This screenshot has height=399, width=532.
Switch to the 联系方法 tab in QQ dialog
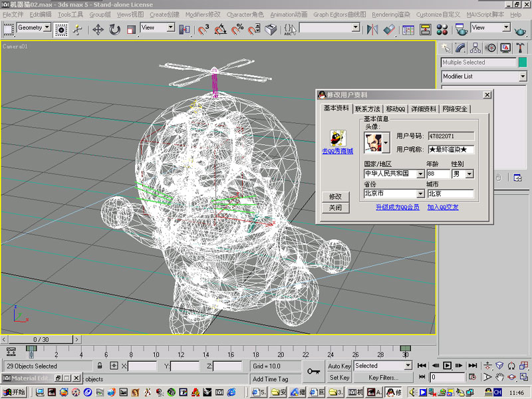(x=368, y=109)
